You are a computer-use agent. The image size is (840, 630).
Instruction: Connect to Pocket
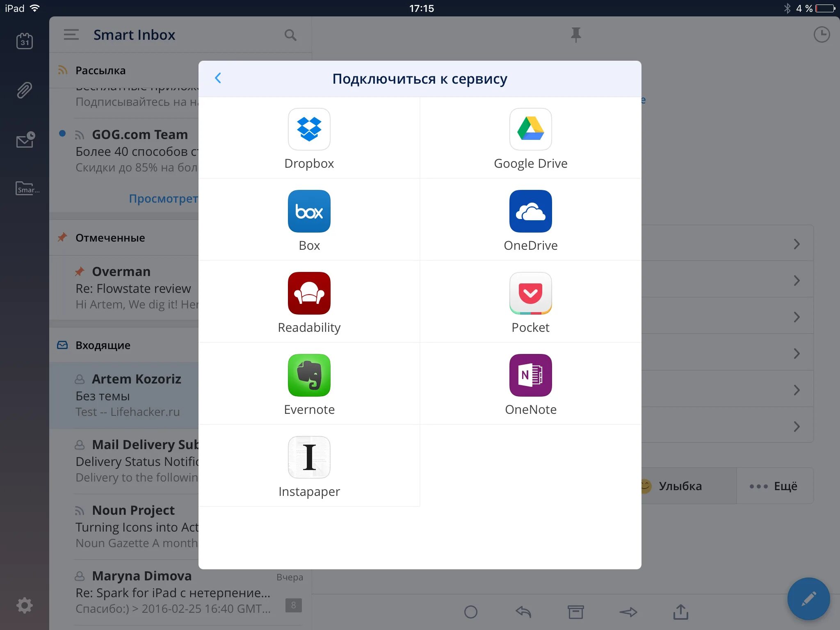[x=531, y=302]
